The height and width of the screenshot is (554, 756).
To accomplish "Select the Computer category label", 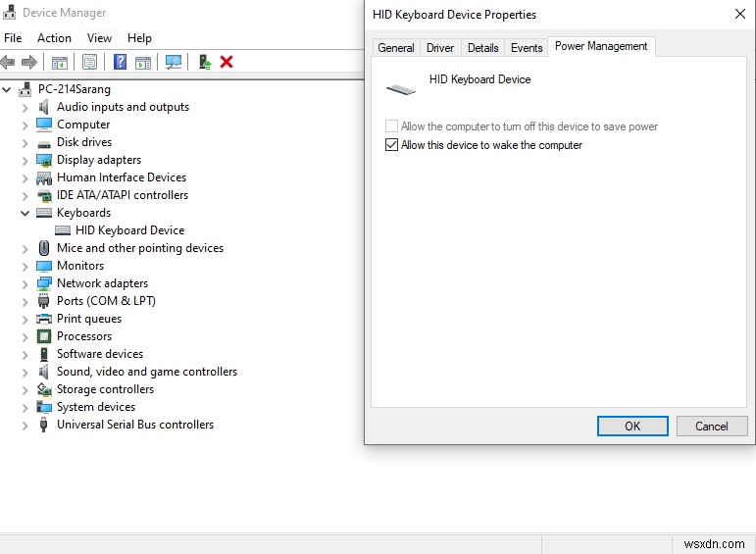I will click(x=83, y=125).
